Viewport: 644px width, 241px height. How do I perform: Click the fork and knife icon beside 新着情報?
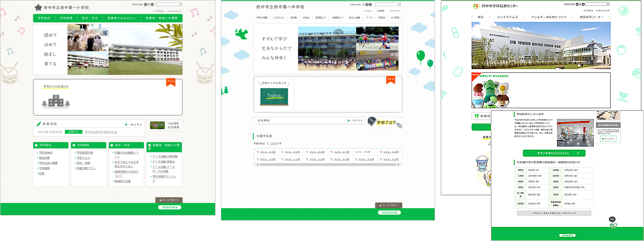[476, 116]
